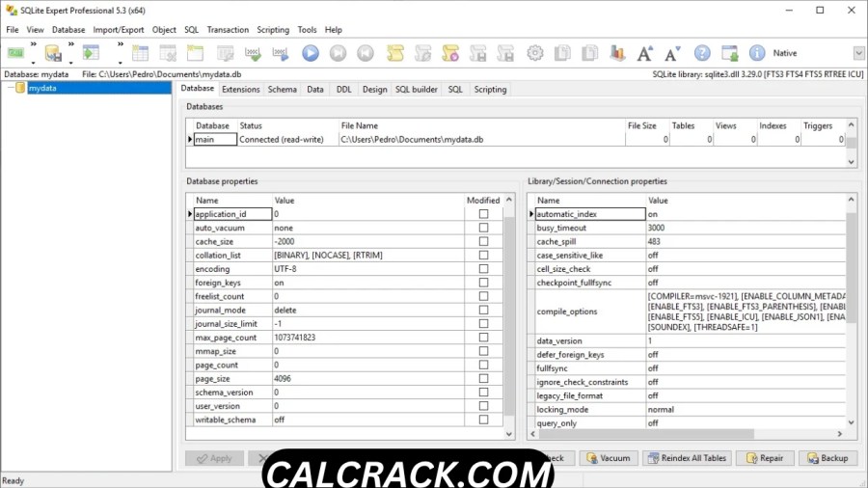Screen dimensions: 868x488
Task: Click the index icon with blue arrow
Action: click(x=281, y=53)
